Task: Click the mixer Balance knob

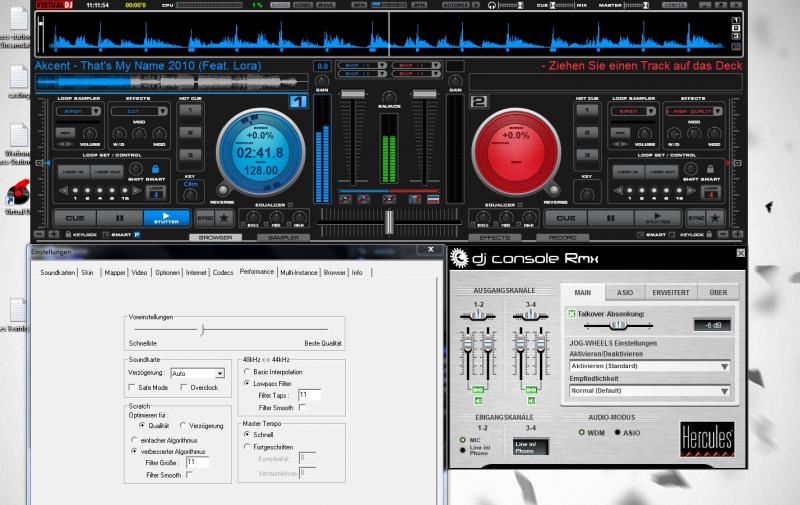Action: [389, 96]
